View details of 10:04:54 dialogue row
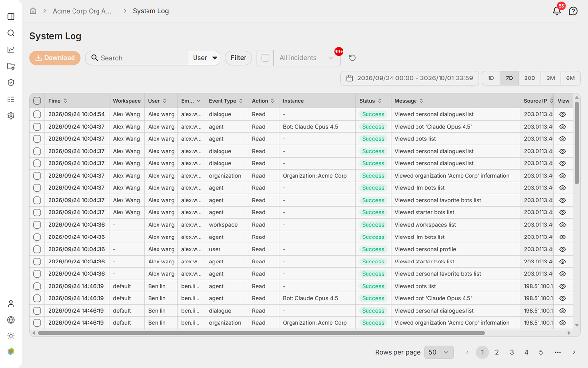This screenshot has height=368, width=588. point(563,114)
